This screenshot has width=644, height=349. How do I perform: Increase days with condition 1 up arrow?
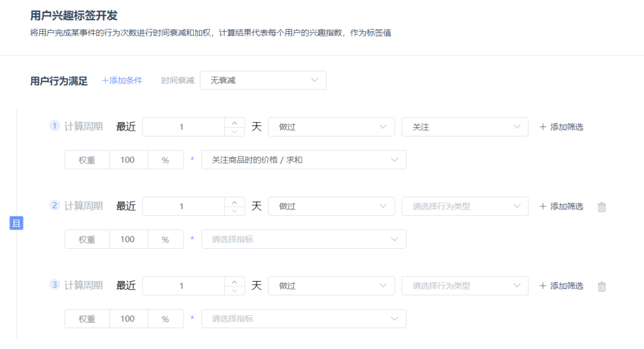coord(234,123)
